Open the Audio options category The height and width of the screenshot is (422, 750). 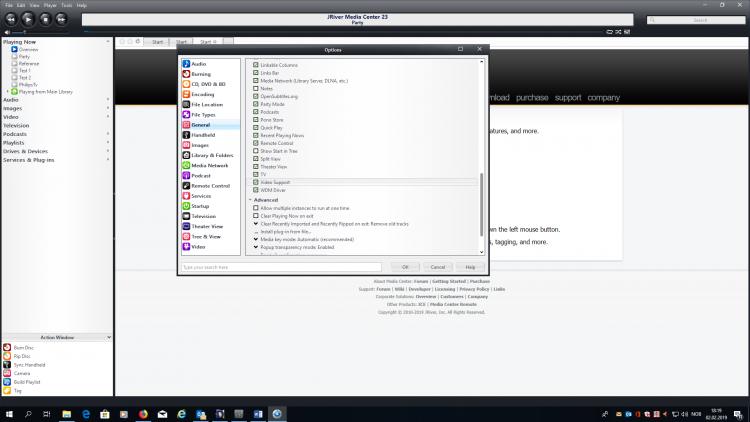[x=199, y=64]
